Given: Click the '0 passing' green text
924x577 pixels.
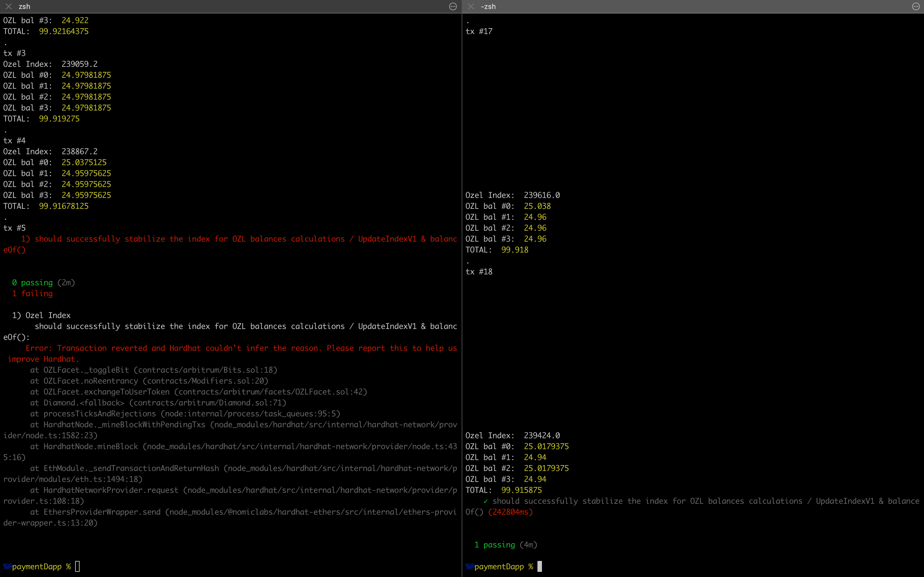Looking at the screenshot, I should click(x=32, y=282).
